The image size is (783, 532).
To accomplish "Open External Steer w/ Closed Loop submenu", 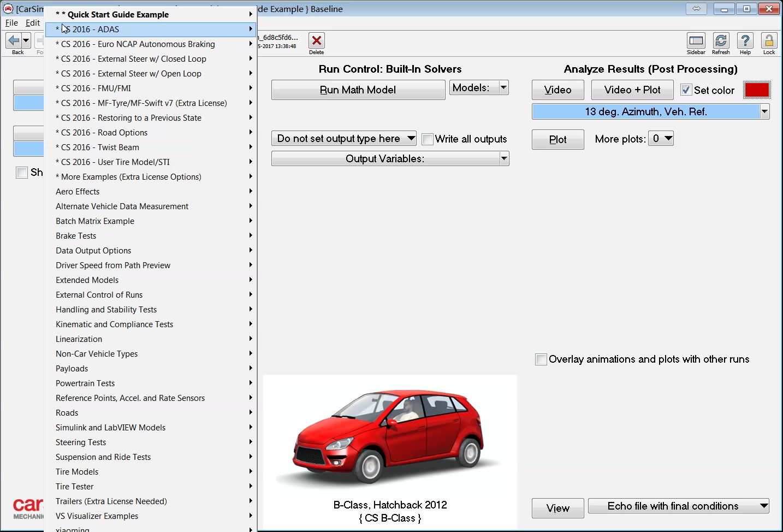I will click(151, 59).
